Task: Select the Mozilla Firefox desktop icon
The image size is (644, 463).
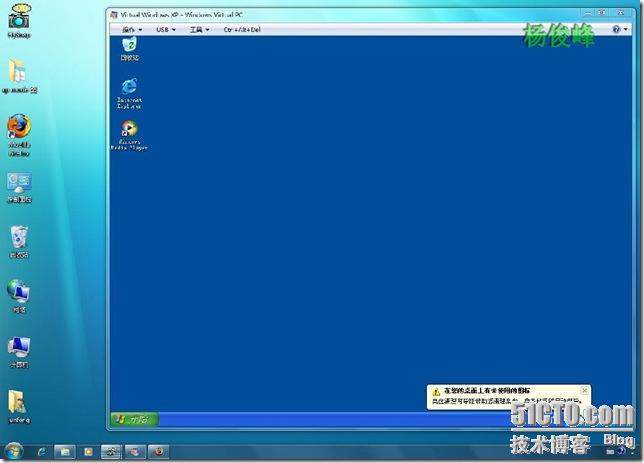Action: [19, 136]
